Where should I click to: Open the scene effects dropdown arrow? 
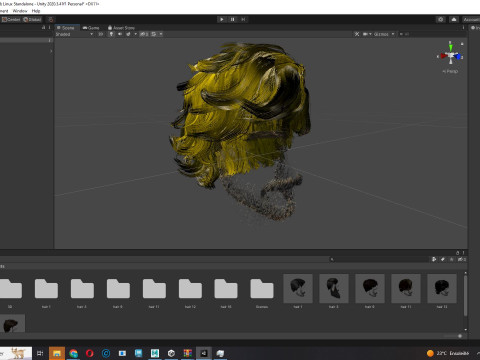(135, 34)
